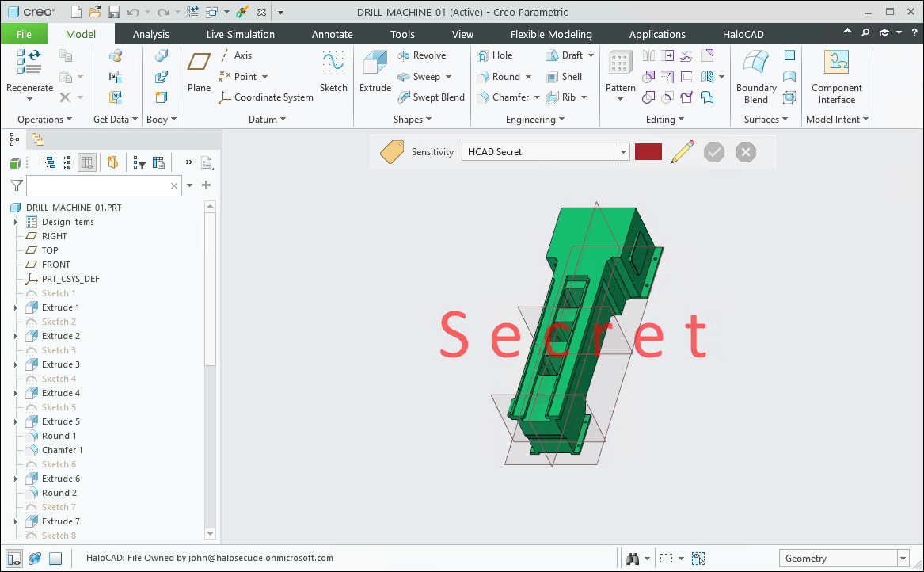
Task: Switch to the Analysis ribbon tab
Action: [x=150, y=34]
